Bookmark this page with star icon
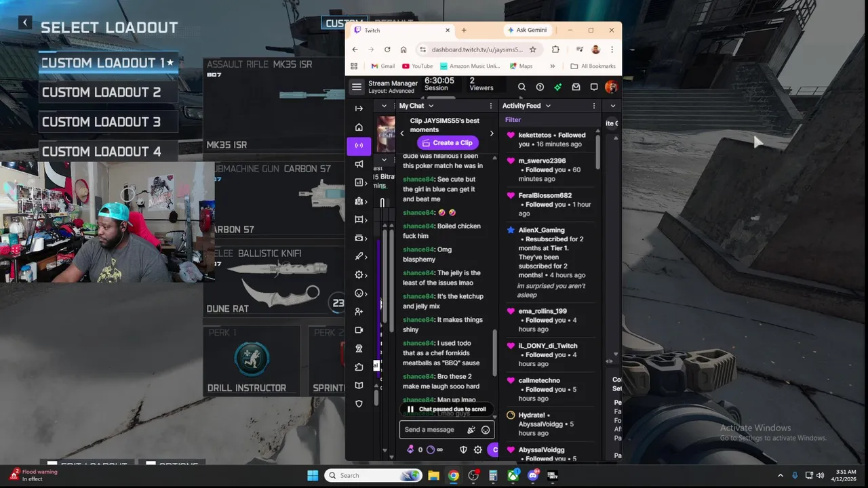The height and width of the screenshot is (488, 868). [533, 49]
